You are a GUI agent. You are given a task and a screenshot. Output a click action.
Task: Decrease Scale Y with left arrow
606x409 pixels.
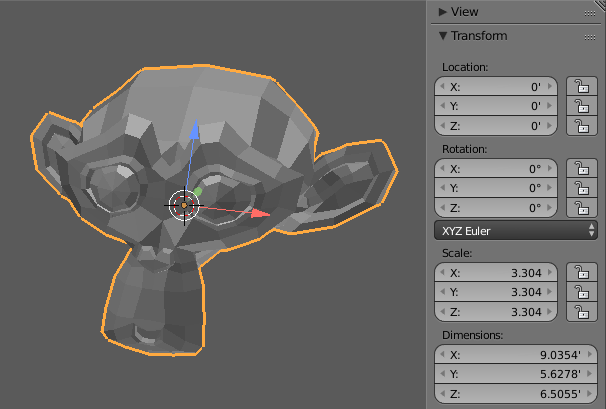[x=443, y=292]
